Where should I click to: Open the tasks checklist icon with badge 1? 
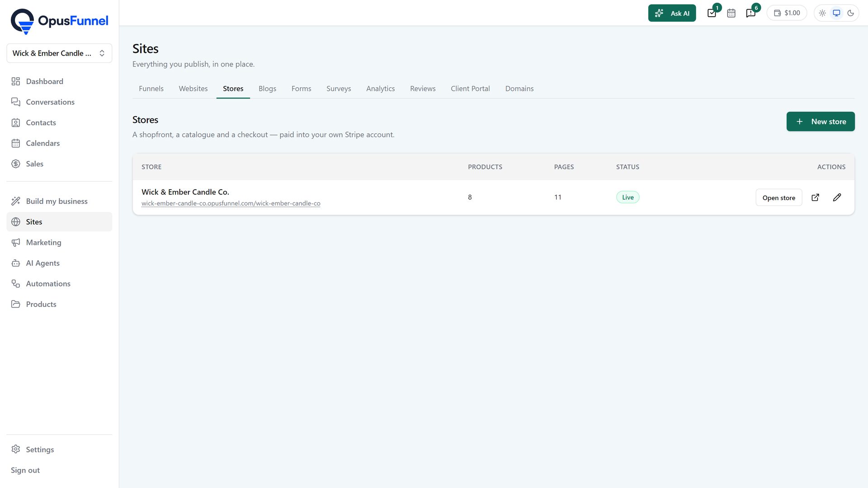(712, 13)
